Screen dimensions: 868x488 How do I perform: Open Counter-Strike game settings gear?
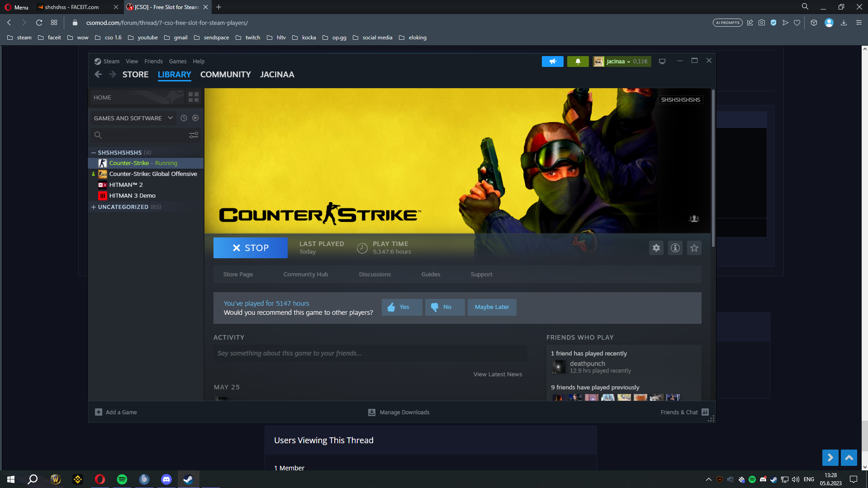pos(656,248)
